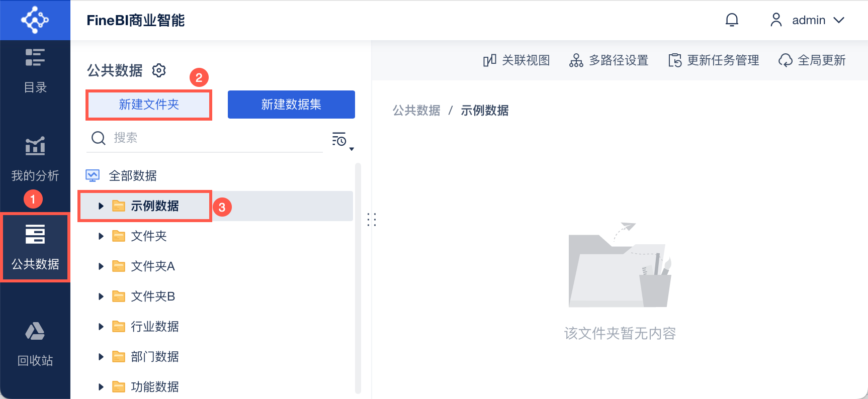The width and height of the screenshot is (868, 399).
Task: Open the 目录 directory sidebar section
Action: coord(35,70)
